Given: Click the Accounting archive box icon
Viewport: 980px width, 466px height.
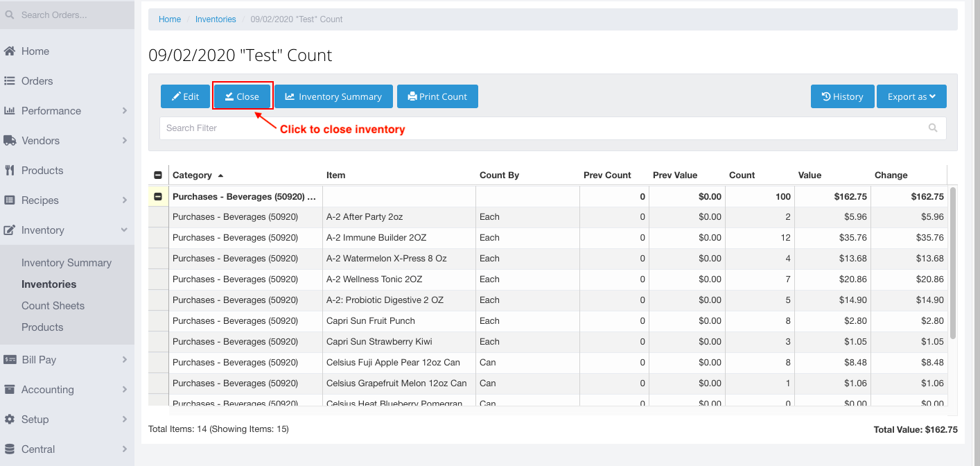Looking at the screenshot, I should click(x=10, y=390).
